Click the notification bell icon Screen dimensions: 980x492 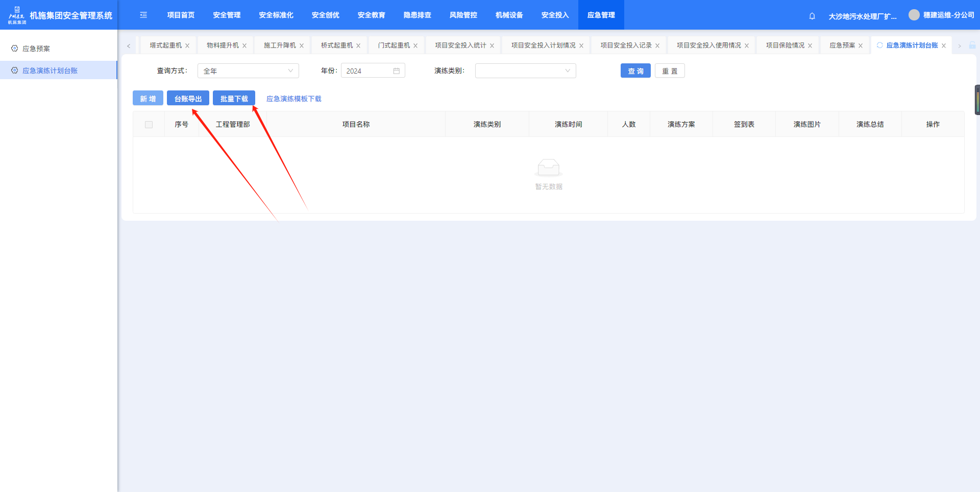(x=812, y=16)
